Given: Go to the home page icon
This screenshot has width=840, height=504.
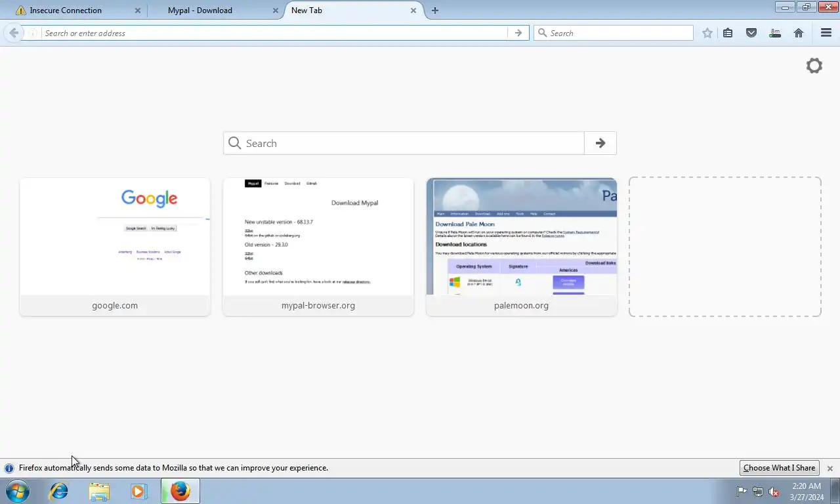Looking at the screenshot, I should point(799,33).
